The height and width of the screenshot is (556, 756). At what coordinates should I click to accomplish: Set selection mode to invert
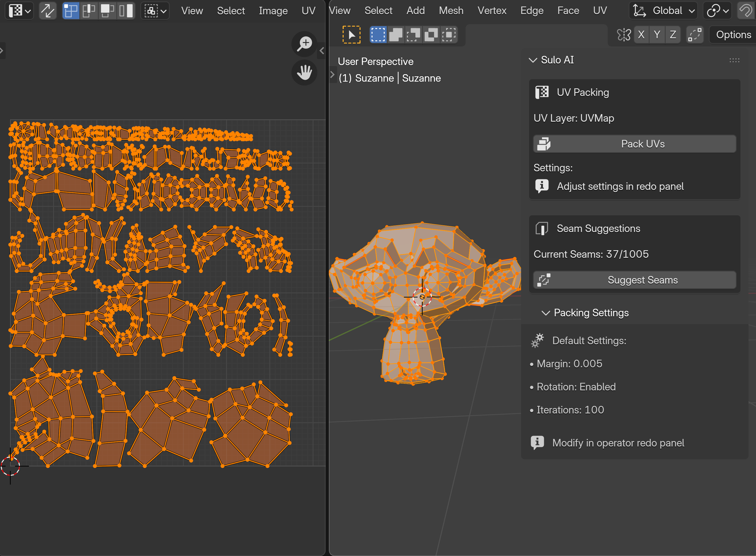tap(431, 35)
